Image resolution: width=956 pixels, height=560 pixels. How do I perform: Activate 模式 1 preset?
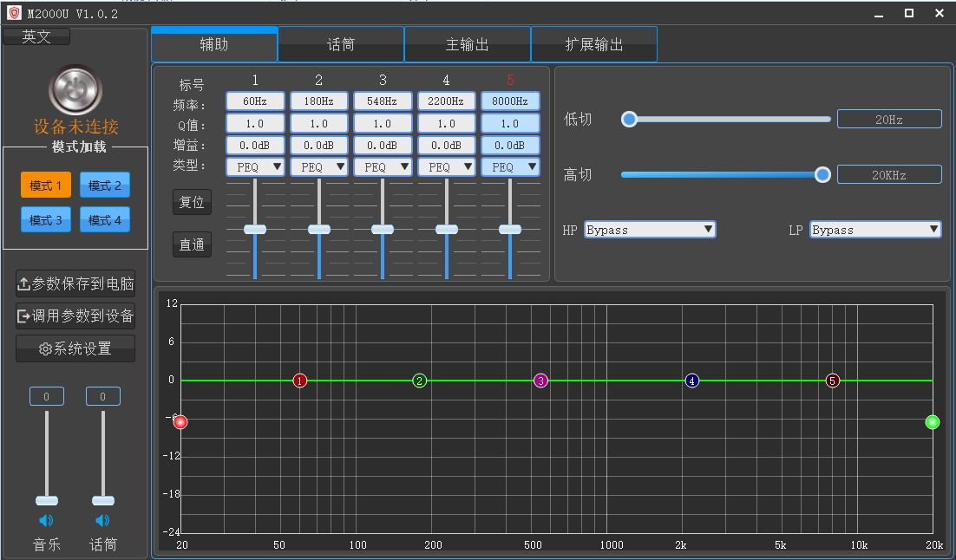point(46,186)
